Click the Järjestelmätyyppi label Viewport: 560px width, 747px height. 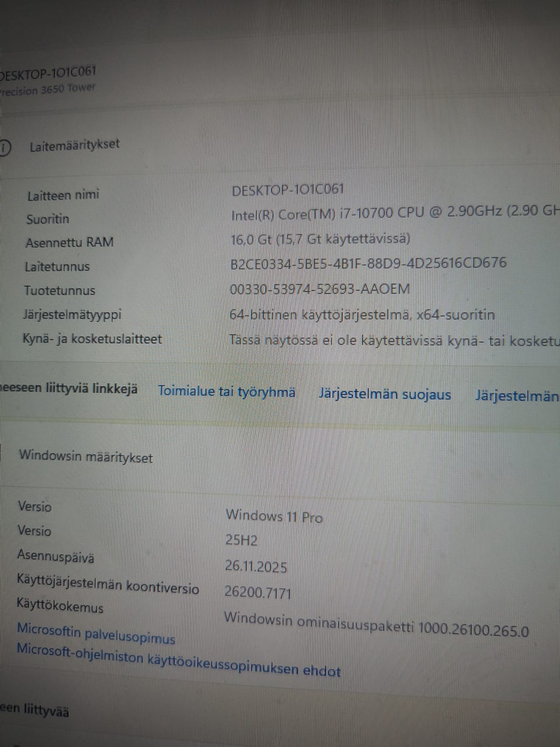72,315
